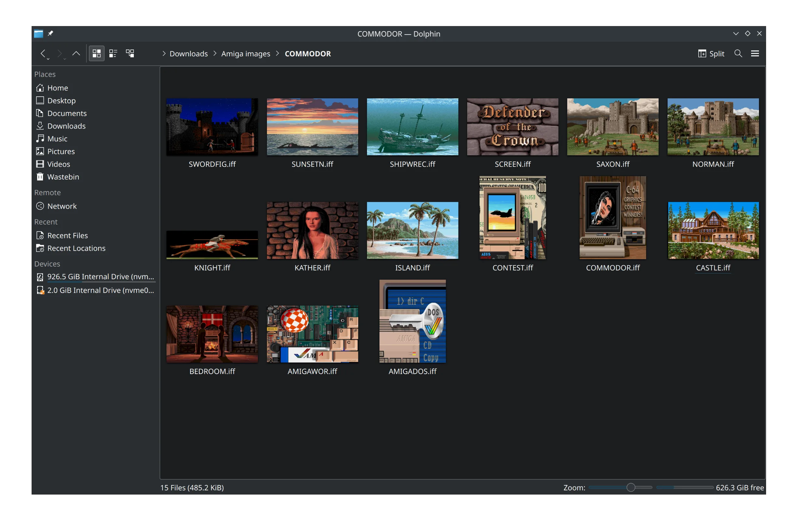Select KATHER.iff portrait thumbnail

click(x=313, y=231)
